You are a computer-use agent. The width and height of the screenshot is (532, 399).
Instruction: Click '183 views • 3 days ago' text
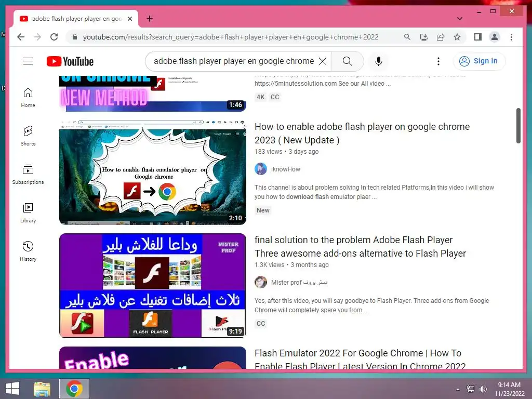tap(287, 152)
